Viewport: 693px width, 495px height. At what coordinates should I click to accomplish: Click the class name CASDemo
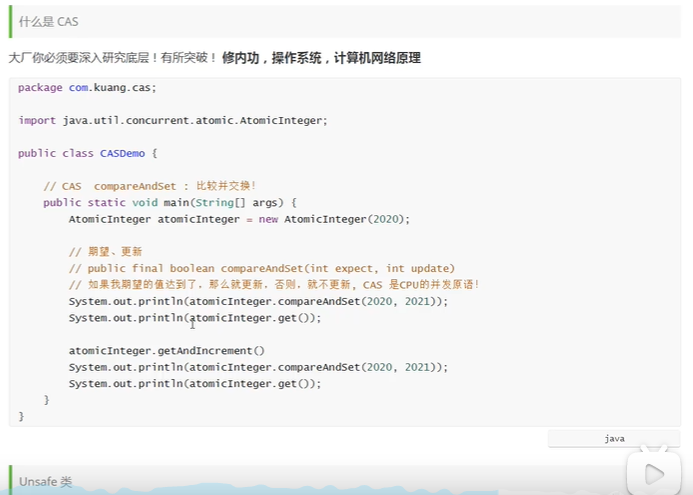point(122,153)
